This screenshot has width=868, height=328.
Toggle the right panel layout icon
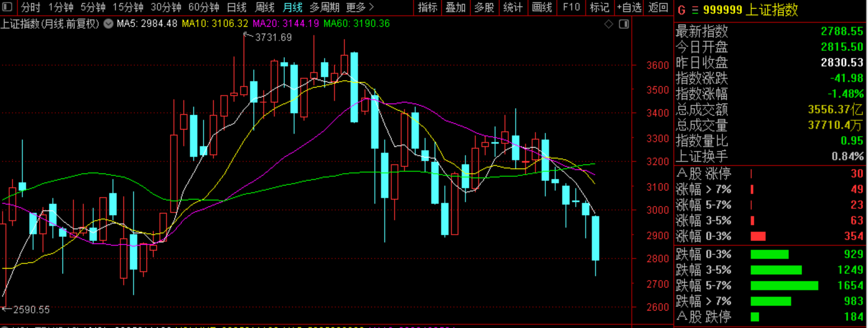click(624, 24)
